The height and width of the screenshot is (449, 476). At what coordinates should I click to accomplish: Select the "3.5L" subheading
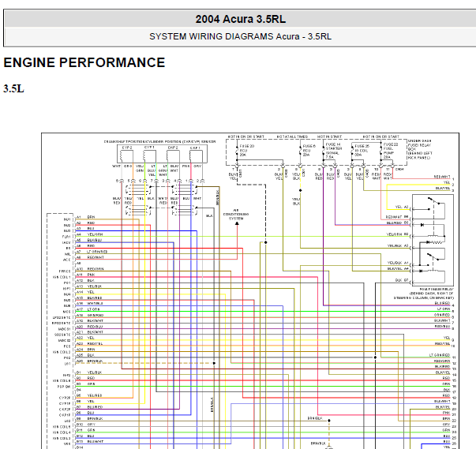point(13,89)
